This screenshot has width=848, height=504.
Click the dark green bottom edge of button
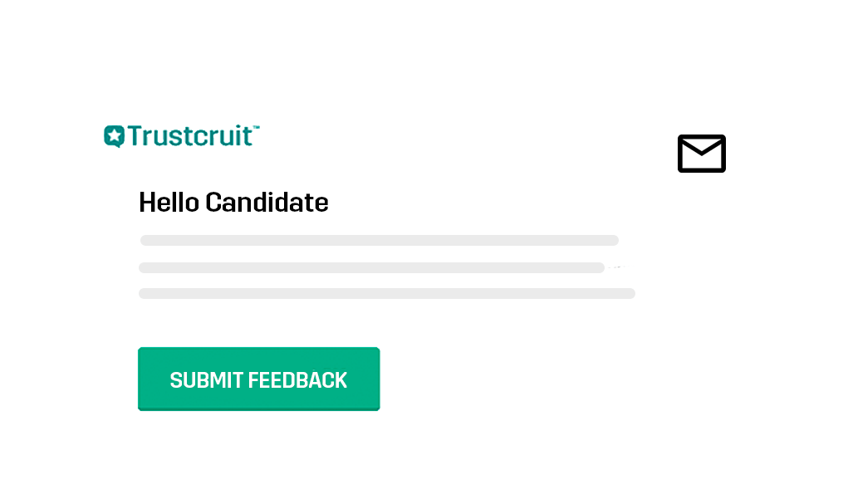click(258, 409)
